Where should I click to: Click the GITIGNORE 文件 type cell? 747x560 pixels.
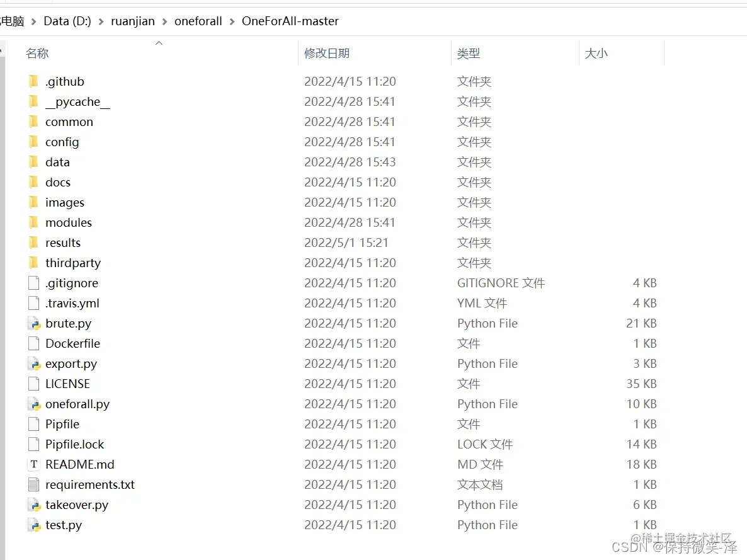coord(501,283)
